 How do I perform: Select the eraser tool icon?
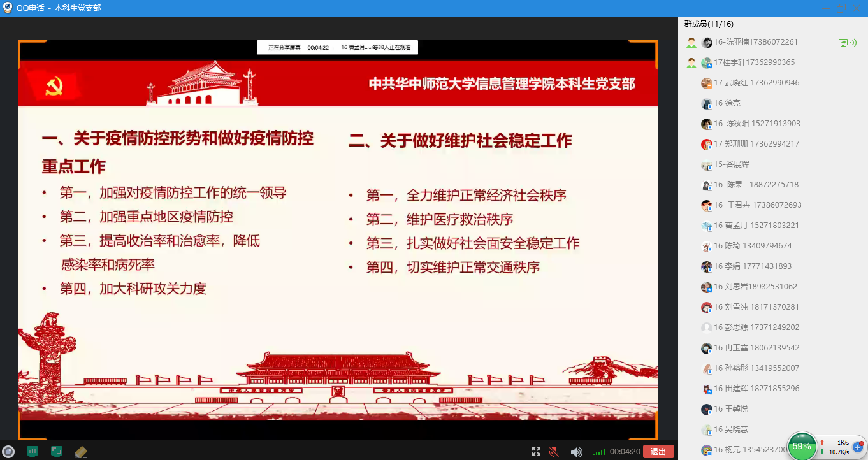point(81,451)
